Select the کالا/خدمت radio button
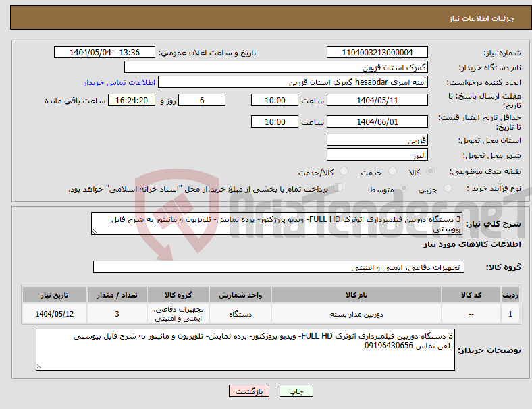The width and height of the screenshot is (532, 409). coord(344,171)
